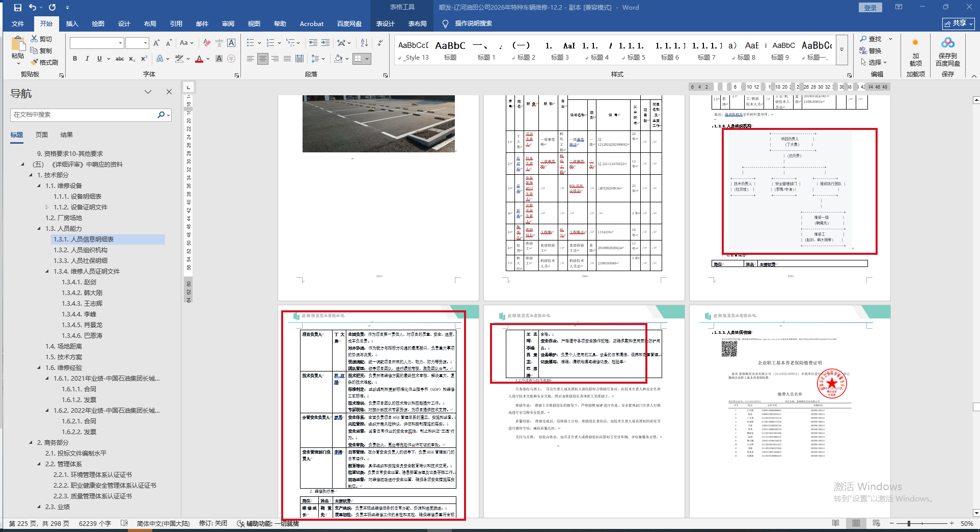The image size is (980, 532).
Task: Click the Increase Indent icon
Action: (325, 43)
